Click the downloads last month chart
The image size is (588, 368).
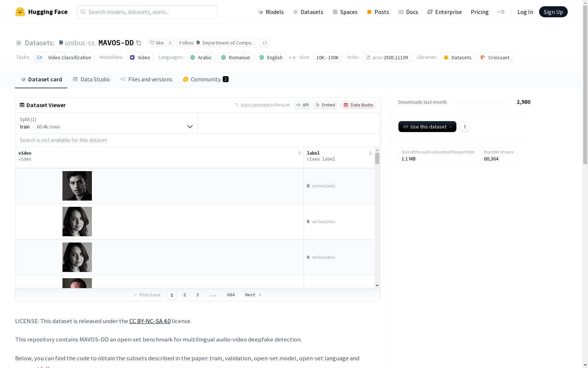482,102
